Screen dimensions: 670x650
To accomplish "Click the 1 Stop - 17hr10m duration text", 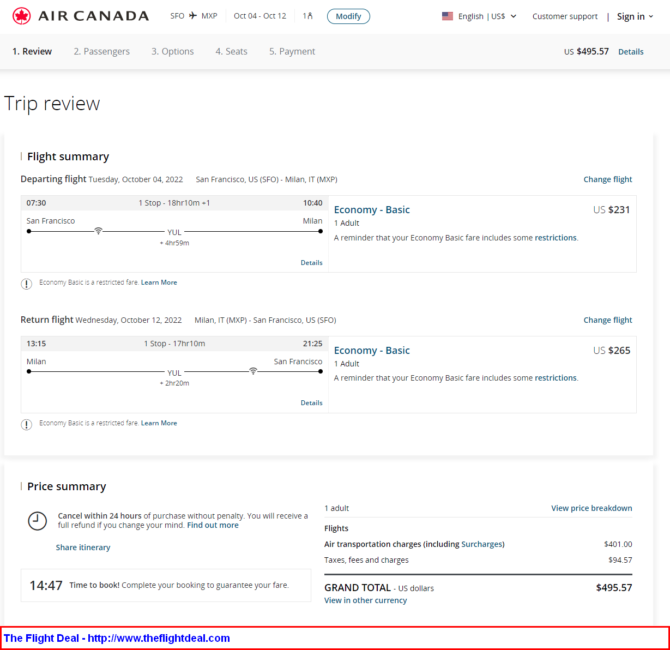I will click(x=174, y=344).
